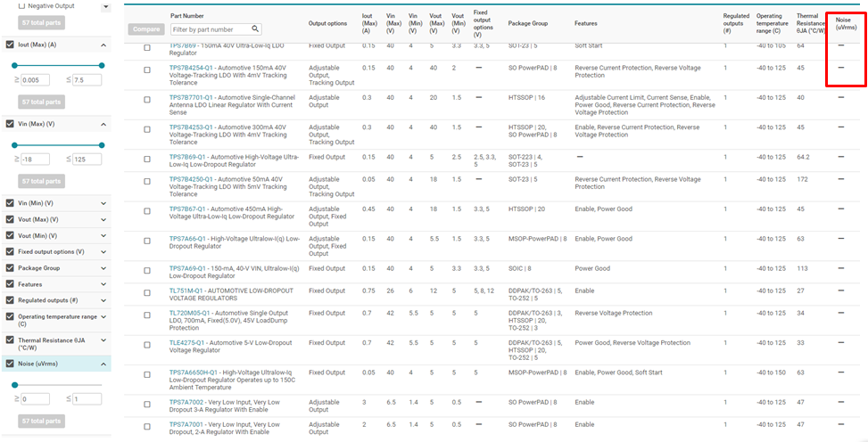Expand the Vin (Min) (V) filter

[x=103, y=203]
